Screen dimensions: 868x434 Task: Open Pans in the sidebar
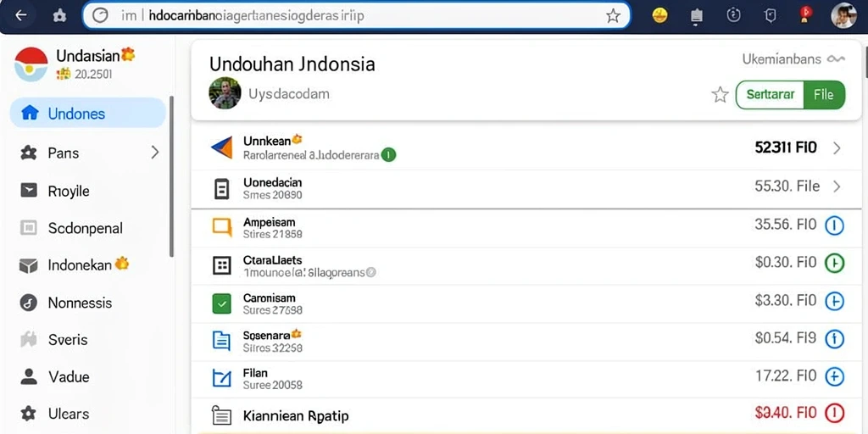pos(88,153)
